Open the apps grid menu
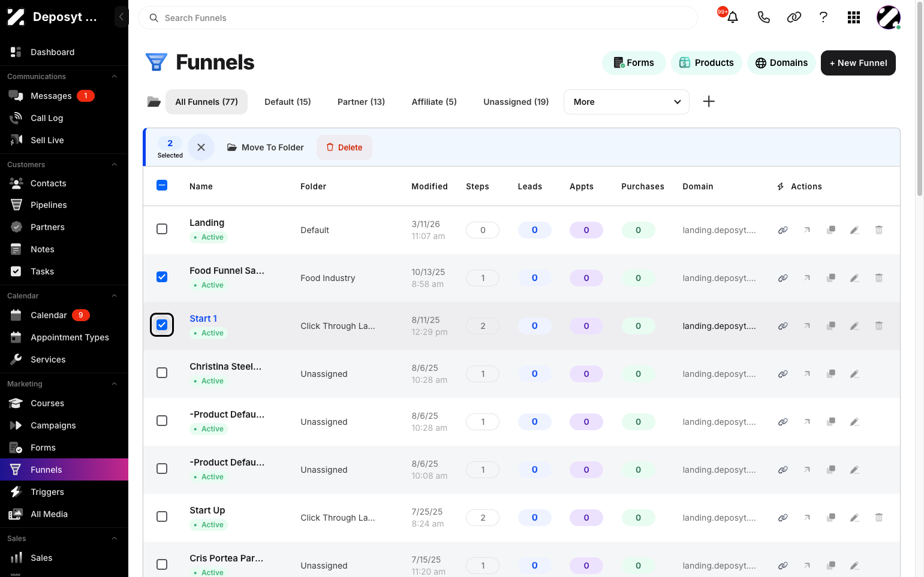Image resolution: width=924 pixels, height=577 pixels. coord(854,17)
